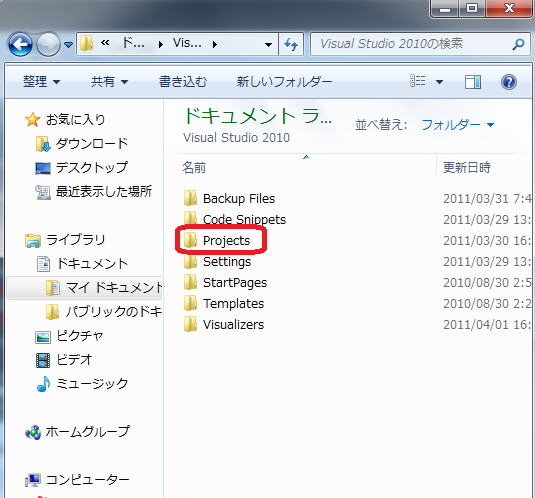
Task: Expand the hidden path chevron «
Action: (105, 43)
